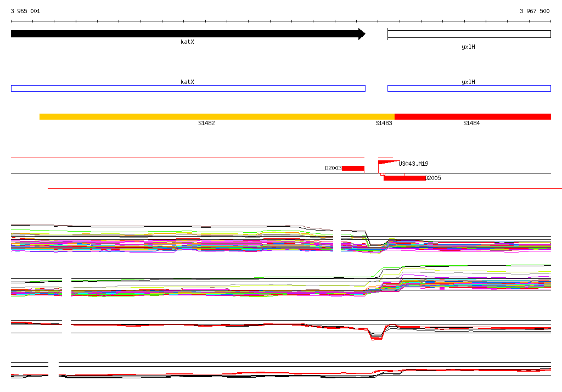Viewport: 562px width, 392px height.
Task: Click the S1484 label
Action: point(471,123)
